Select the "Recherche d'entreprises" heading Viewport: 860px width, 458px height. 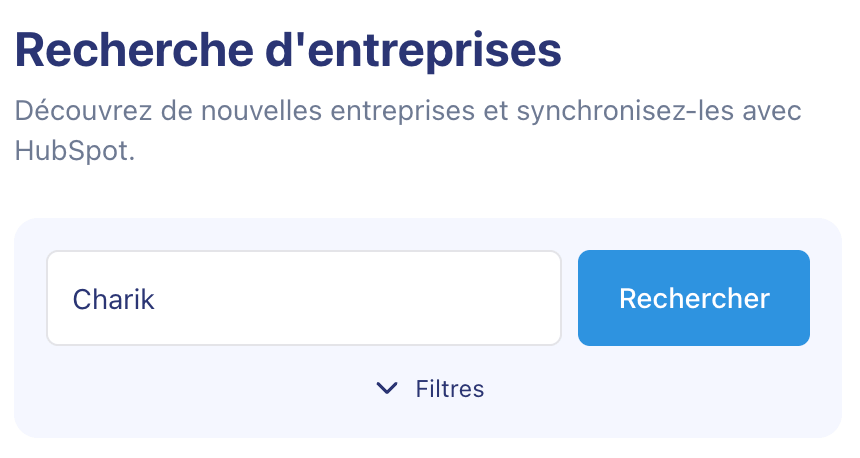coord(288,51)
